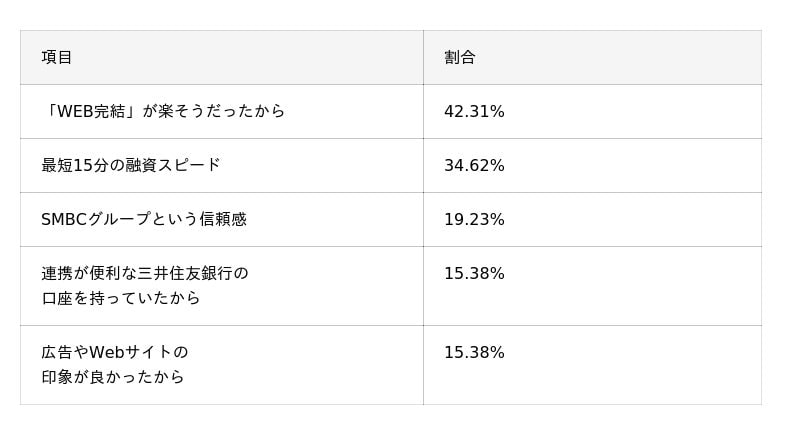The width and height of the screenshot is (800, 435).
Task: Click the word WEB完結 in first row
Action: pos(92,111)
